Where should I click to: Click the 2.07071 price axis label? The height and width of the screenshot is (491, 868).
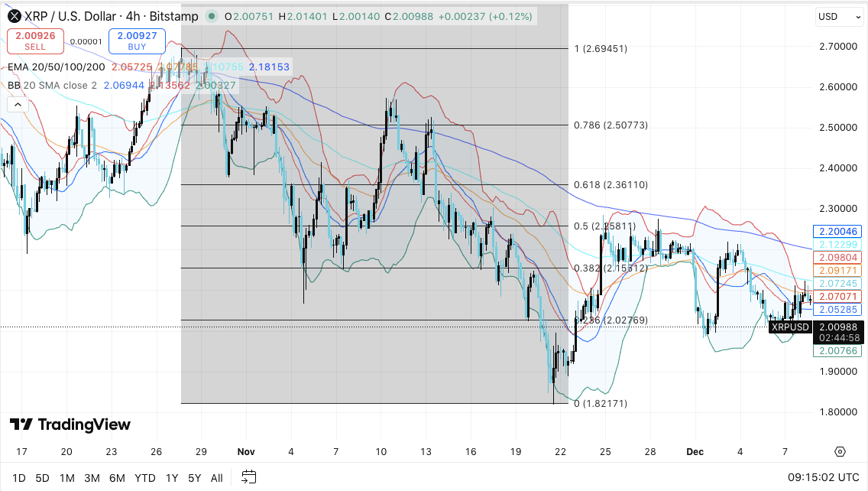coord(837,297)
